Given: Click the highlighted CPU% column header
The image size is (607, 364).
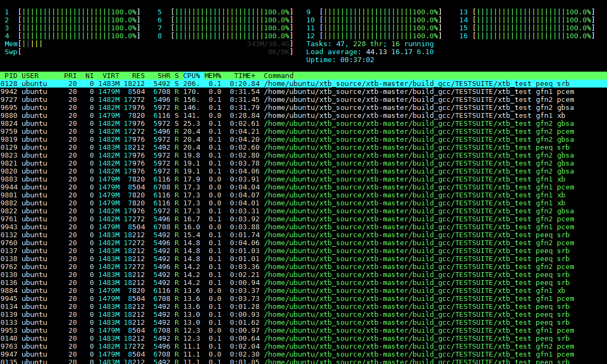Looking at the screenshot, I should pyautogui.click(x=192, y=76).
